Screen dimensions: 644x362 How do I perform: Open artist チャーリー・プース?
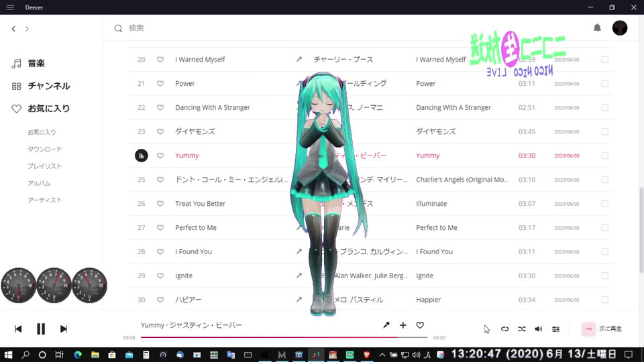tap(343, 60)
